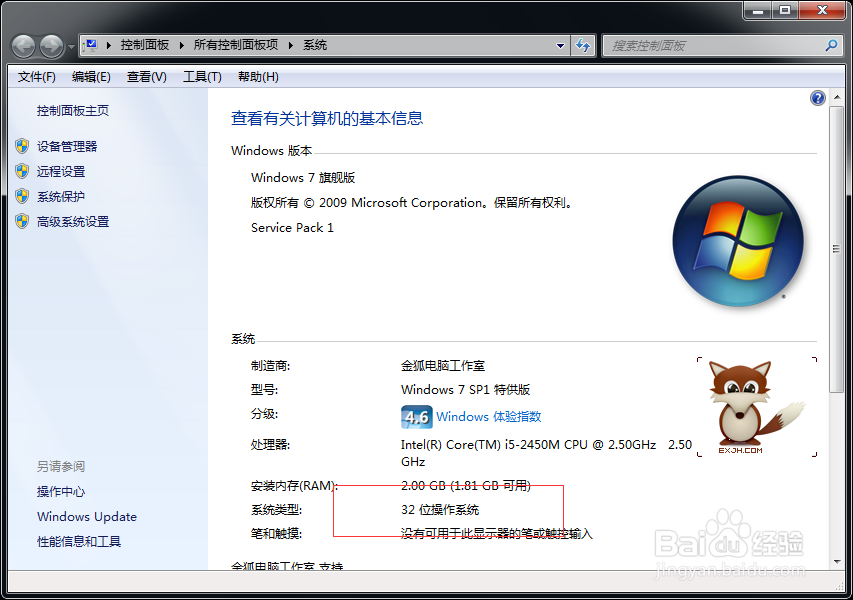This screenshot has width=853, height=600.
Task: Minimize the window
Action: [x=758, y=10]
